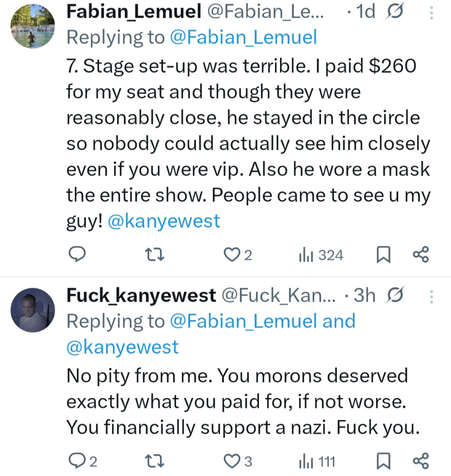Open @kanyewest link in second reply header
This screenshot has width=451, height=476.
coord(123,347)
